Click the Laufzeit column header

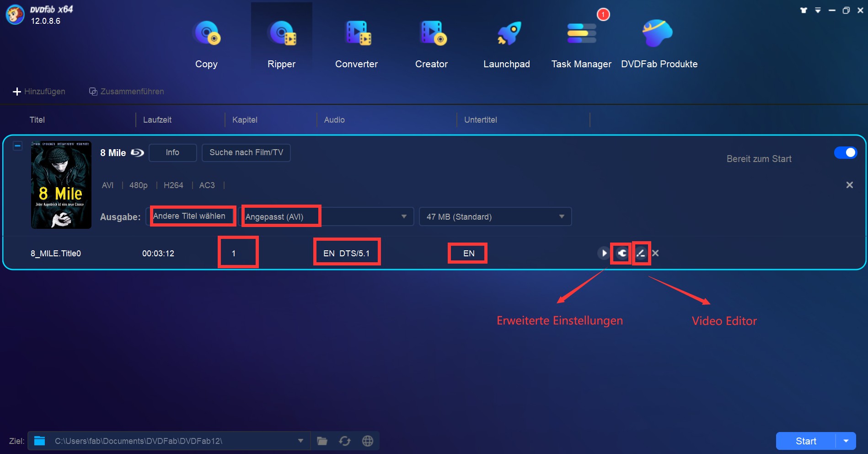coord(157,120)
